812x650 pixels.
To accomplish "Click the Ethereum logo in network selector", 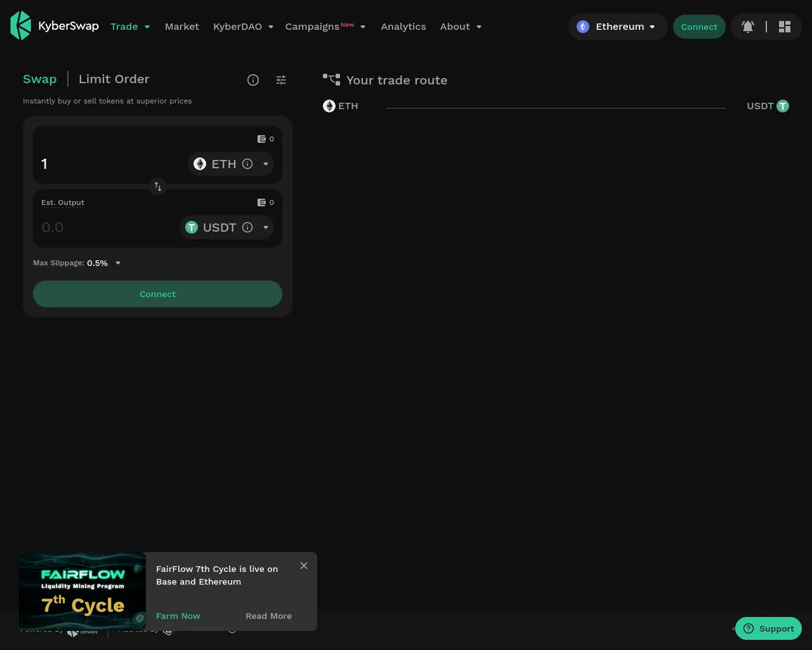I will (x=583, y=27).
